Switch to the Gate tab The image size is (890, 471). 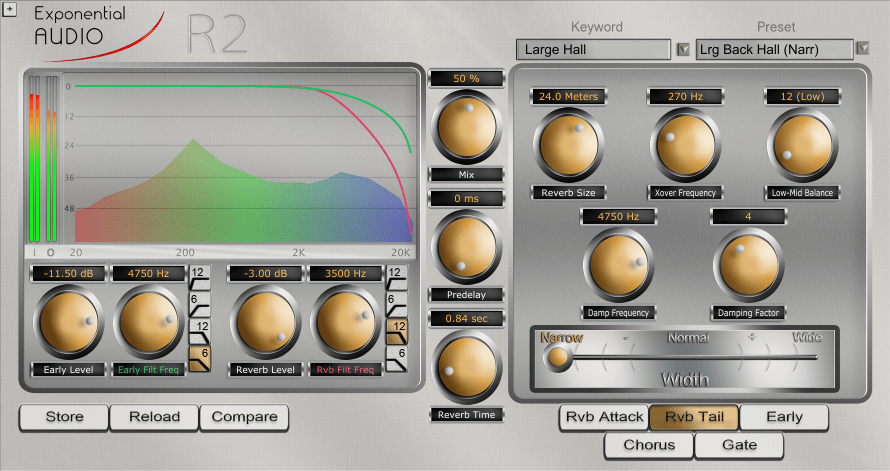click(x=739, y=445)
